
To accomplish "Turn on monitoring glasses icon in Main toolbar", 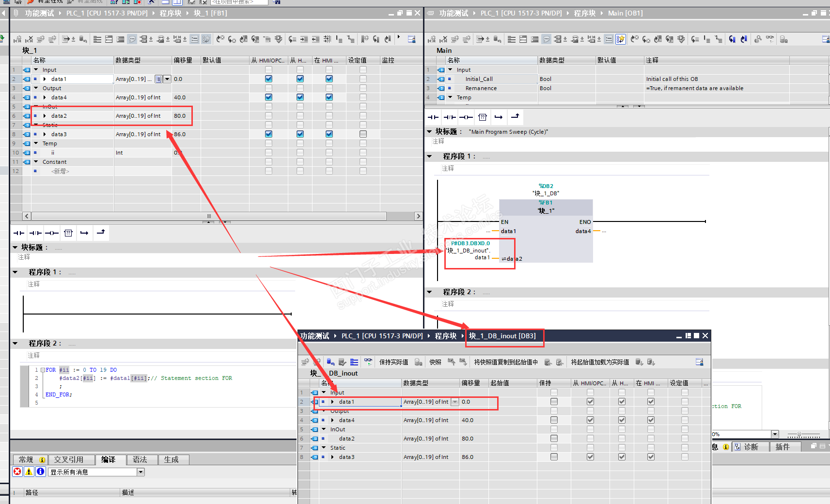I will (x=770, y=39).
